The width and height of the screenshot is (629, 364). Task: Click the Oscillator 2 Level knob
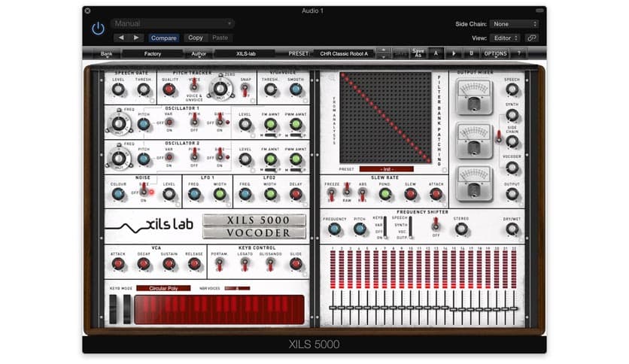pyautogui.click(x=245, y=159)
